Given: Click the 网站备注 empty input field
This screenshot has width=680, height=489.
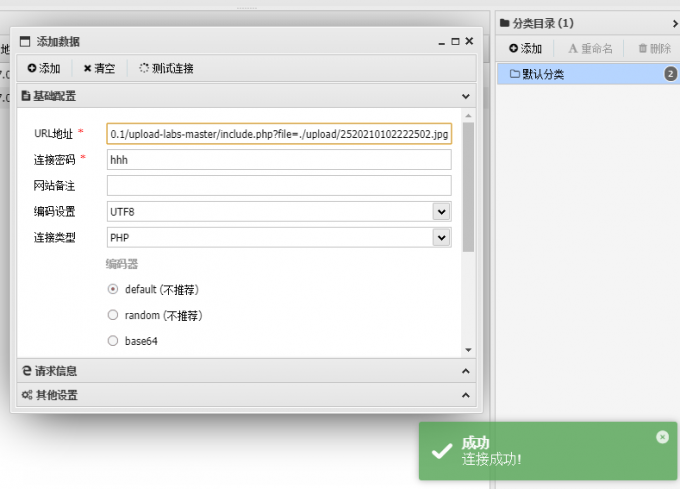Looking at the screenshot, I should pyautogui.click(x=279, y=186).
